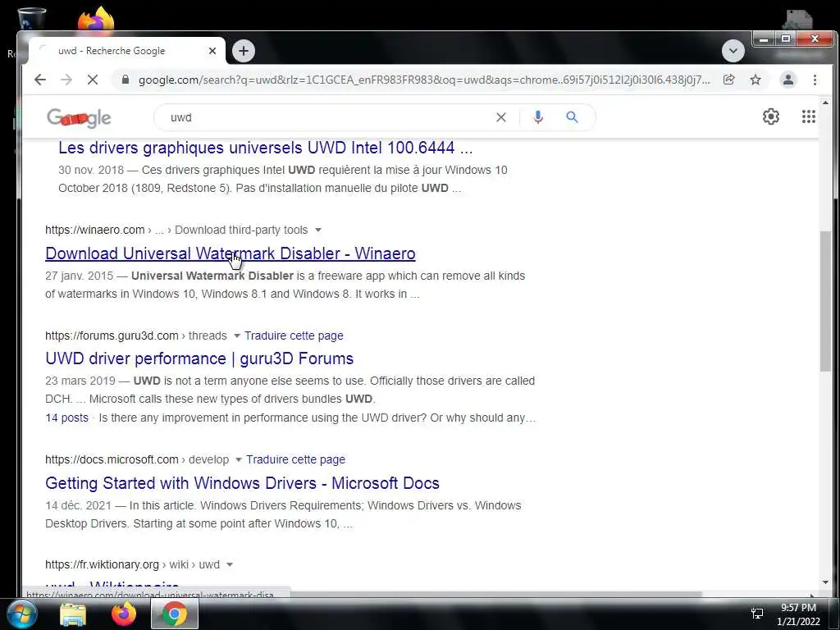
Task: Expand options arrow next to winaero.com breadcrumb
Action: [x=317, y=230]
